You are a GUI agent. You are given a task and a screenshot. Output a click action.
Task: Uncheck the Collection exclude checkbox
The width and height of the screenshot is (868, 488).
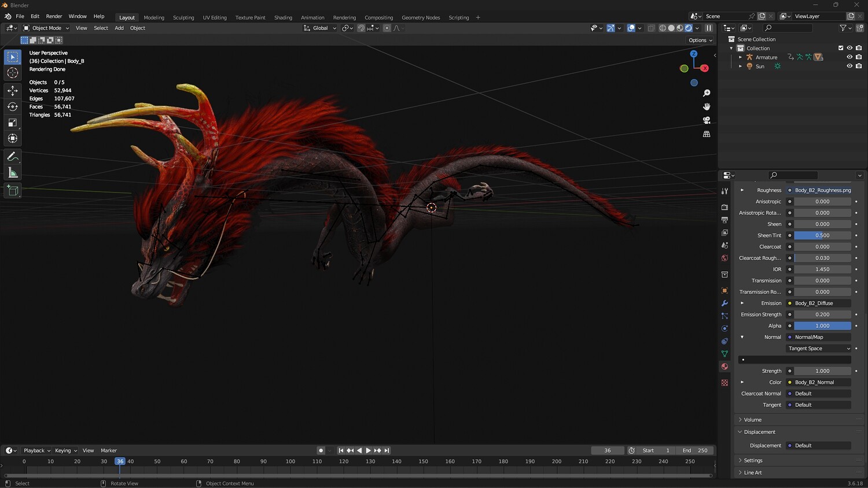point(841,48)
